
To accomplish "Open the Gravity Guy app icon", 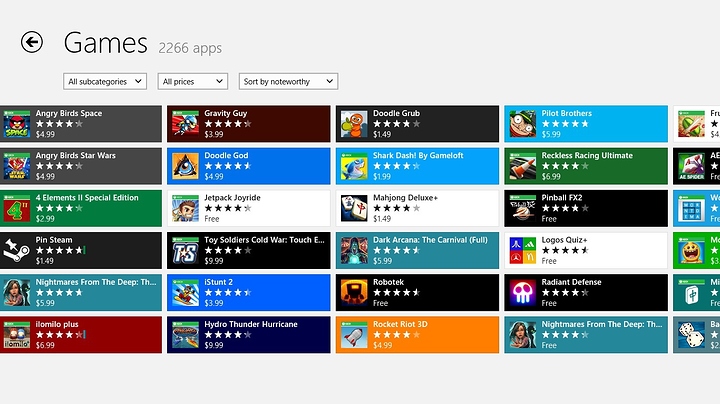I will coord(186,123).
